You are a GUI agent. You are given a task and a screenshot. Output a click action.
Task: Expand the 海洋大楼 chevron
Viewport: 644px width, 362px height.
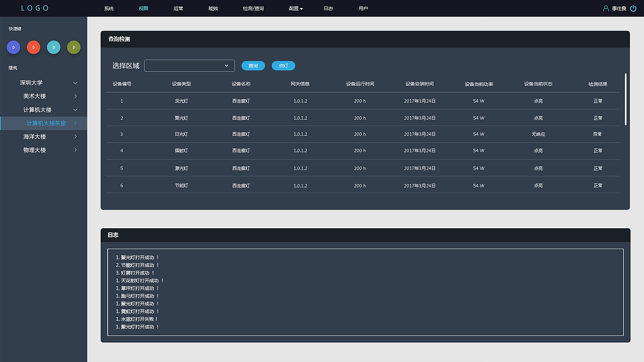pos(75,137)
